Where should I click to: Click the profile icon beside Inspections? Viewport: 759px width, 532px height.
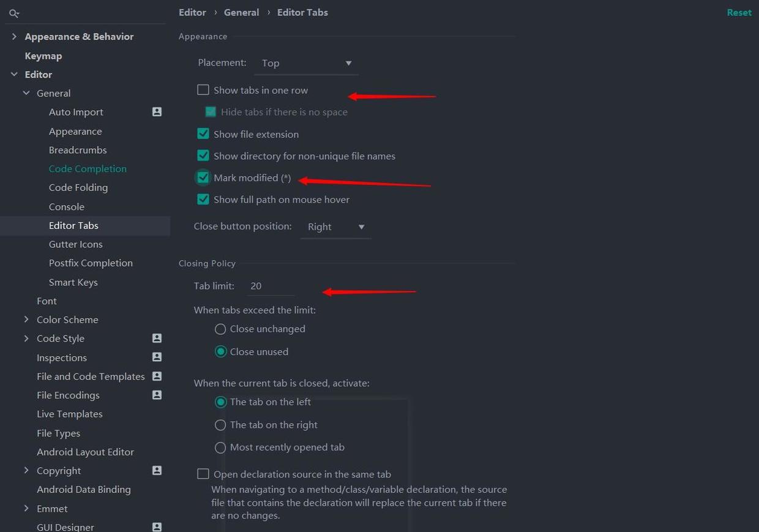pos(157,358)
